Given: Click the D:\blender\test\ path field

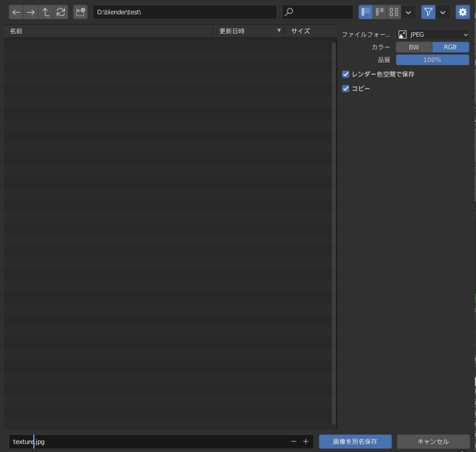Looking at the screenshot, I should (x=184, y=12).
